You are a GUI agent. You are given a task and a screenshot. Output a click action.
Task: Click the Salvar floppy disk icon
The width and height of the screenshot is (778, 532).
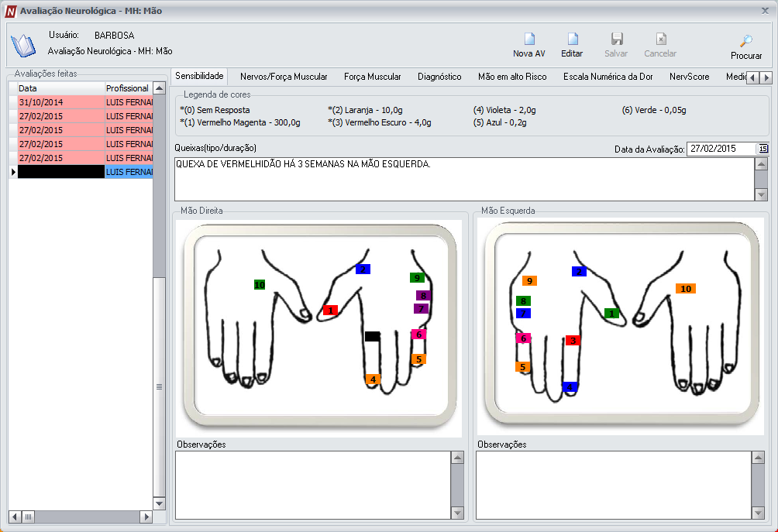tap(617, 39)
